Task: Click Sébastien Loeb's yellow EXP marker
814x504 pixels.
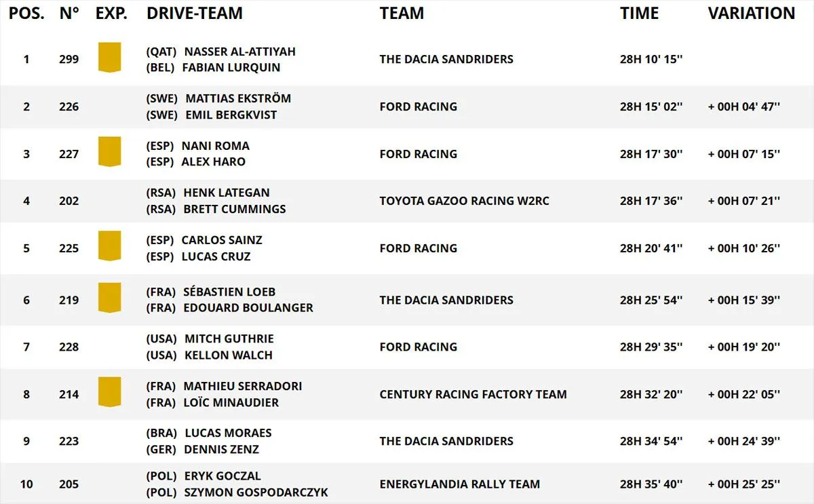Action: pos(109,298)
